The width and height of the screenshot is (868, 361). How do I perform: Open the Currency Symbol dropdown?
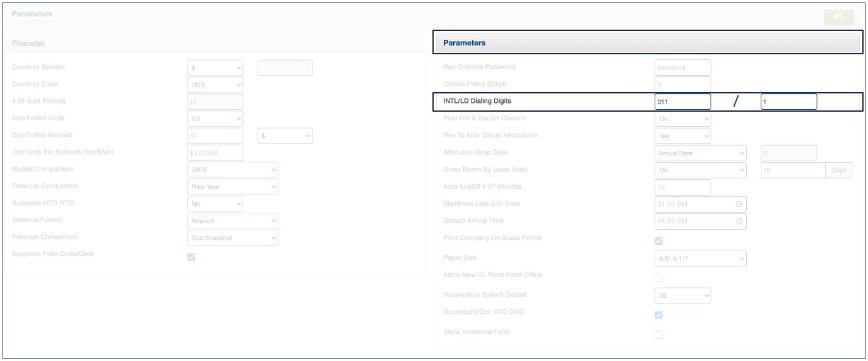pos(215,68)
